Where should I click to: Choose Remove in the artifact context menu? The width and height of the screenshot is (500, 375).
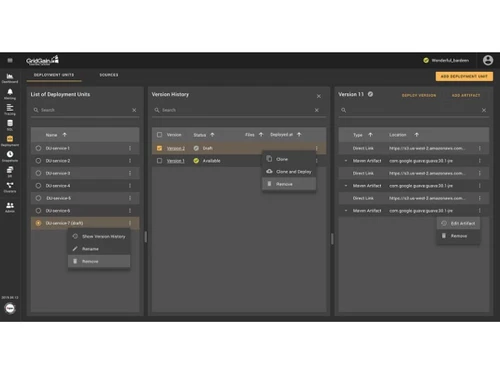[x=458, y=236]
